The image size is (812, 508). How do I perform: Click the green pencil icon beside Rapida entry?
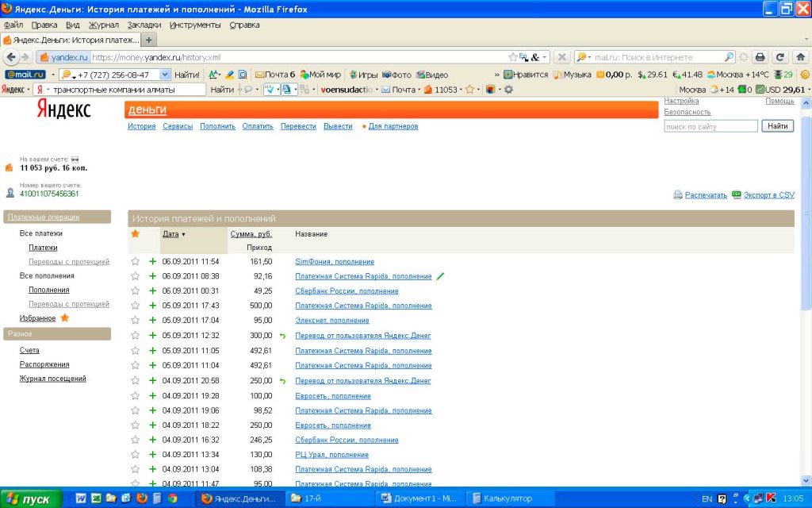coord(441,276)
